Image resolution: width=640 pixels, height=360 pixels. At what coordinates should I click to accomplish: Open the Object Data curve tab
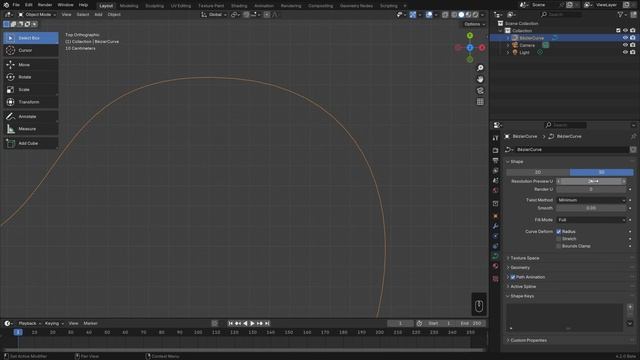click(496, 256)
